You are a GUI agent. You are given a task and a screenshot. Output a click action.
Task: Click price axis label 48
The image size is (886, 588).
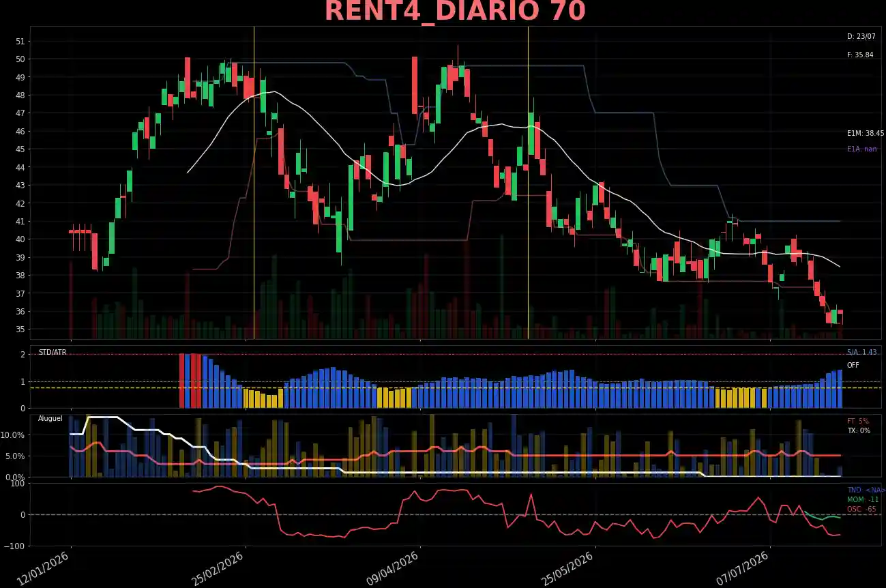[20, 95]
